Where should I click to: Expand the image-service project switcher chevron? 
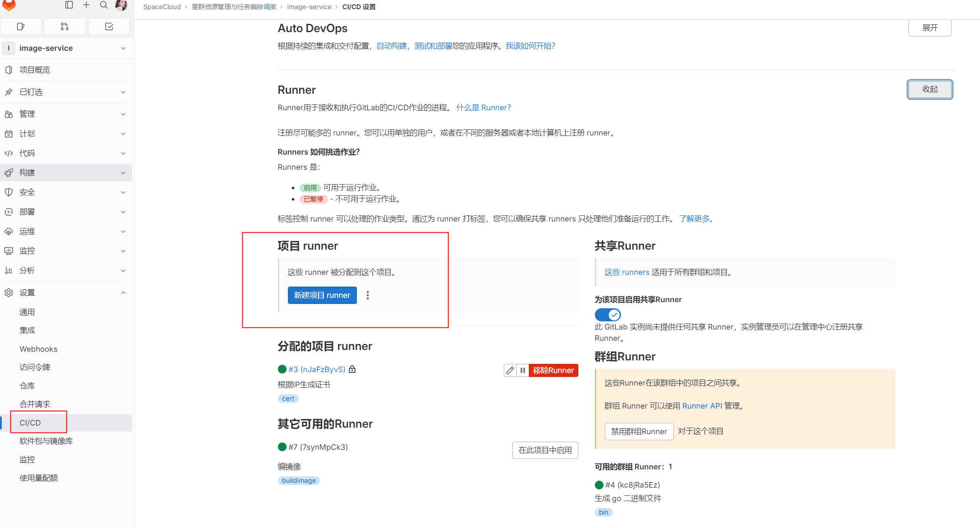[123, 48]
